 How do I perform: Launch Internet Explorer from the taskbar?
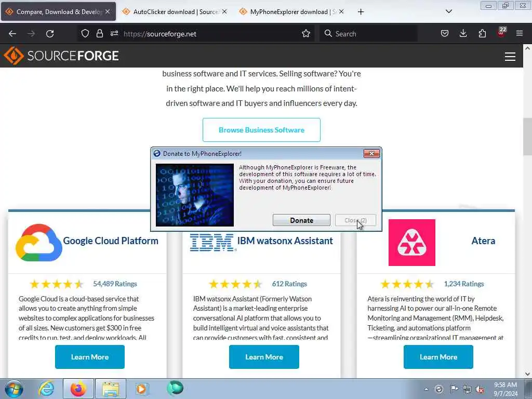point(46,389)
